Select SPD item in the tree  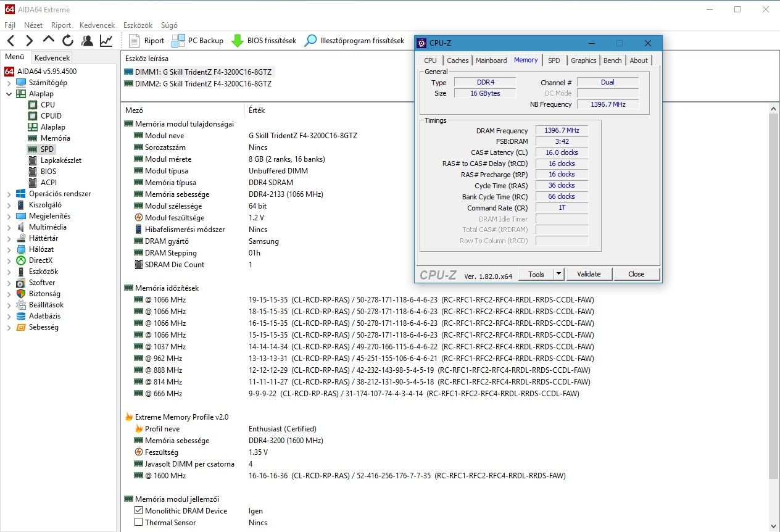pos(48,149)
